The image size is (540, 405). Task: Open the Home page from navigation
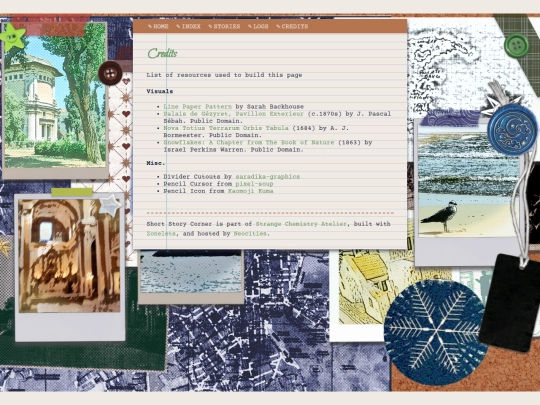click(x=161, y=27)
